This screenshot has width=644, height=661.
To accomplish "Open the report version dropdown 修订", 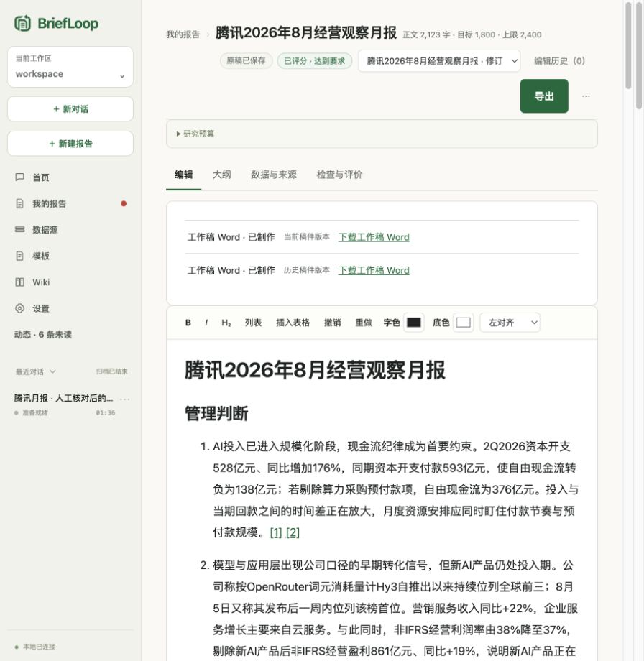I will [439, 61].
